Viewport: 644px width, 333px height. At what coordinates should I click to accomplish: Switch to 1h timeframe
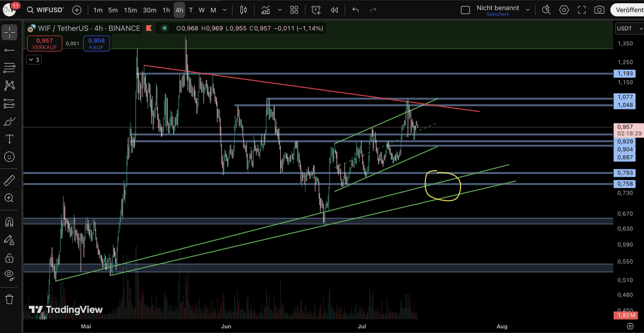click(x=166, y=10)
